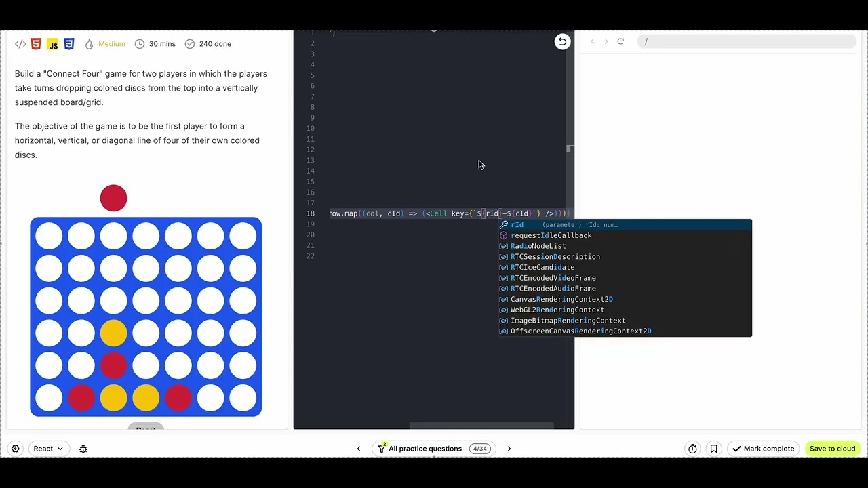Click the clock icon beside 30 mins

(140, 44)
